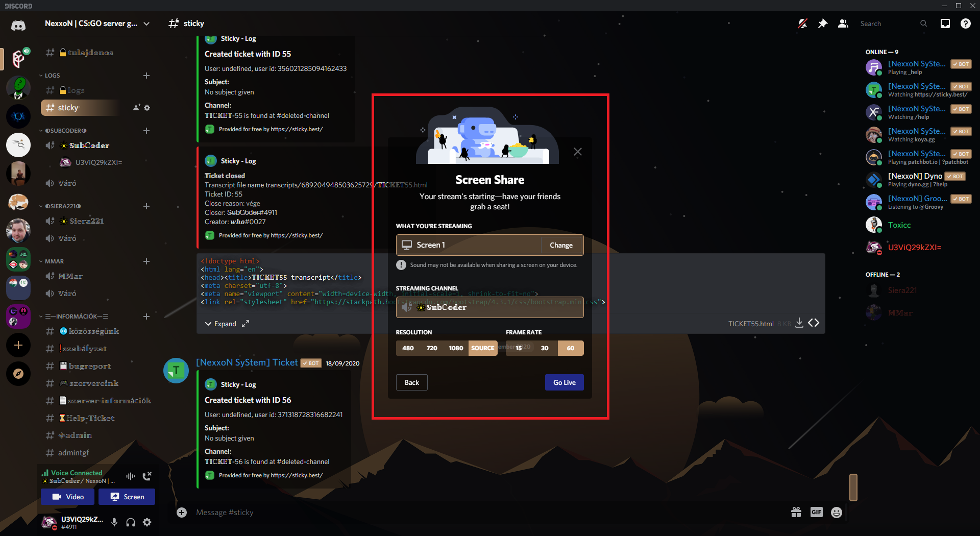980x536 pixels.
Task: Open Discord home direct messages icon
Action: [x=18, y=26]
